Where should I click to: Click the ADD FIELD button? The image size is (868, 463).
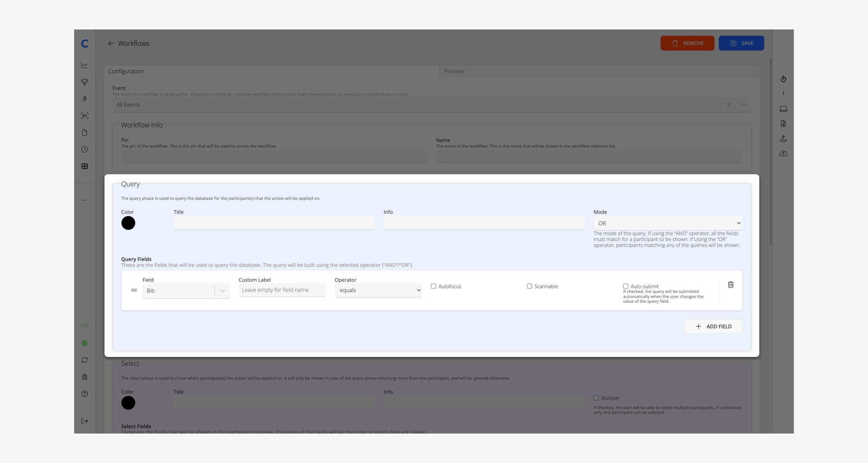click(713, 327)
